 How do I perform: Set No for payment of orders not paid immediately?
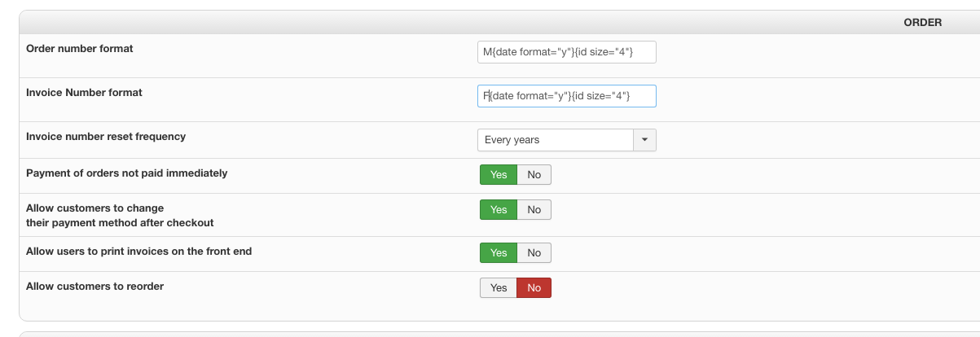(534, 174)
